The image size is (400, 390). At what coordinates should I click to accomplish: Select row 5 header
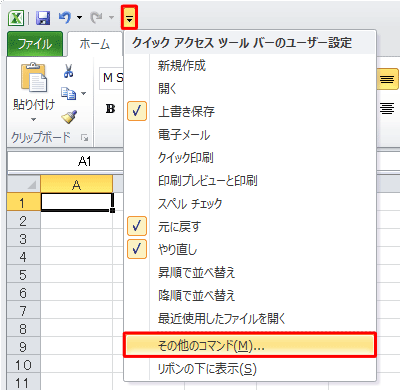pos(23,275)
